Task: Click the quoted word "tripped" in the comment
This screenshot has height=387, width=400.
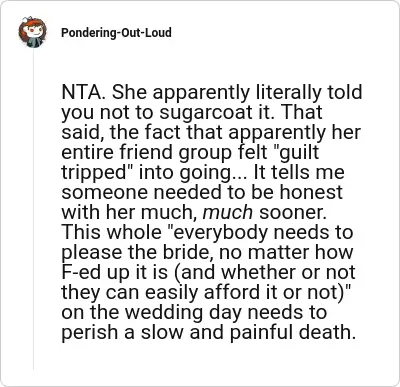Action: point(97,173)
